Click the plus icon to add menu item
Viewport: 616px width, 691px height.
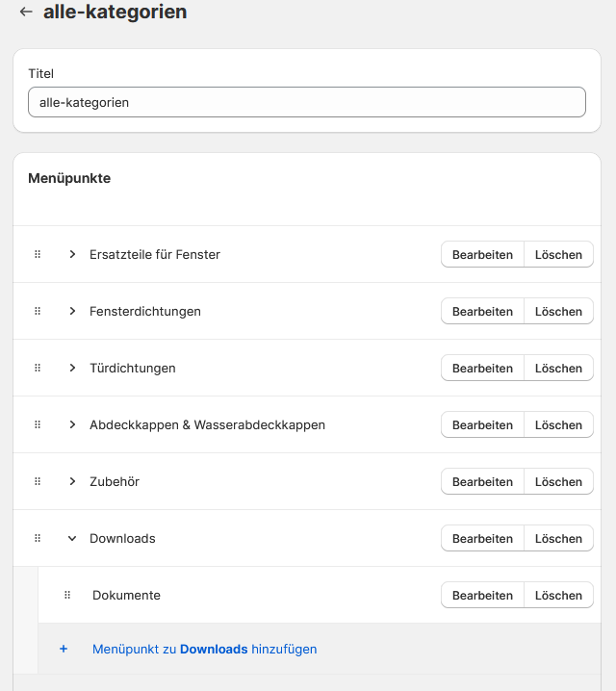(64, 650)
